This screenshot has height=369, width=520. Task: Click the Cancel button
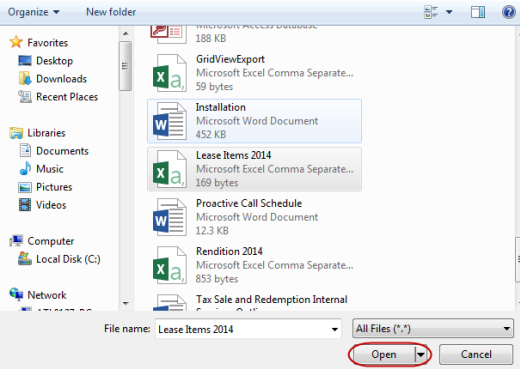coord(476,354)
